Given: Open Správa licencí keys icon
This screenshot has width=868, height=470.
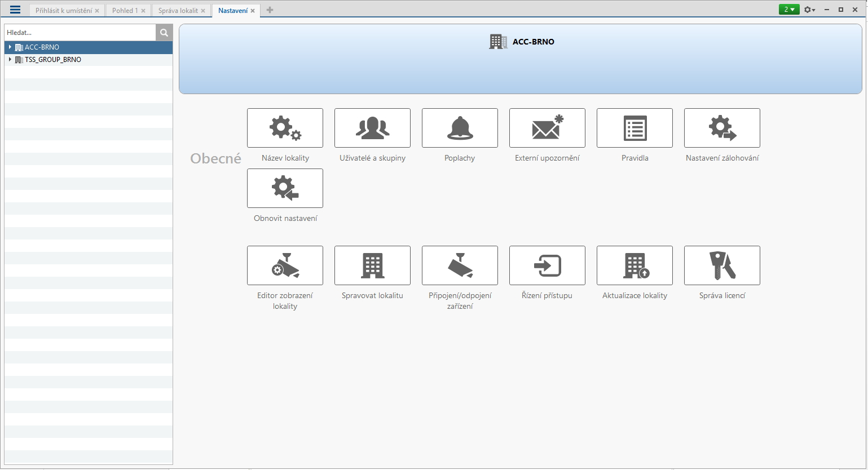Looking at the screenshot, I should (722, 265).
